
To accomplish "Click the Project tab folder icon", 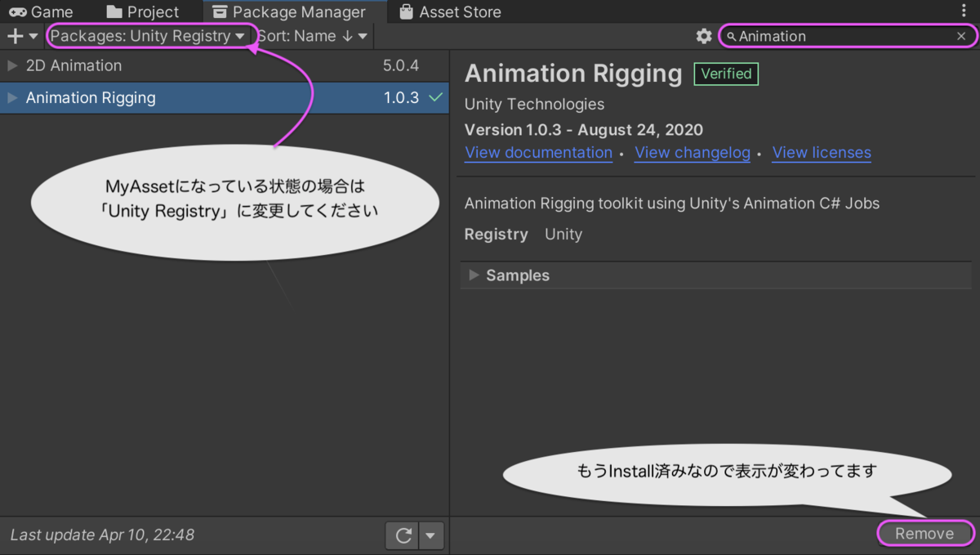I will click(114, 12).
